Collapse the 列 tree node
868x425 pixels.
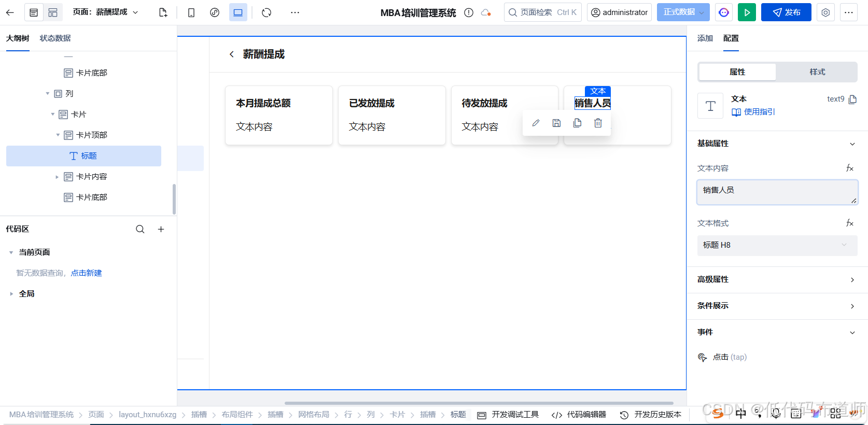tap(48, 94)
